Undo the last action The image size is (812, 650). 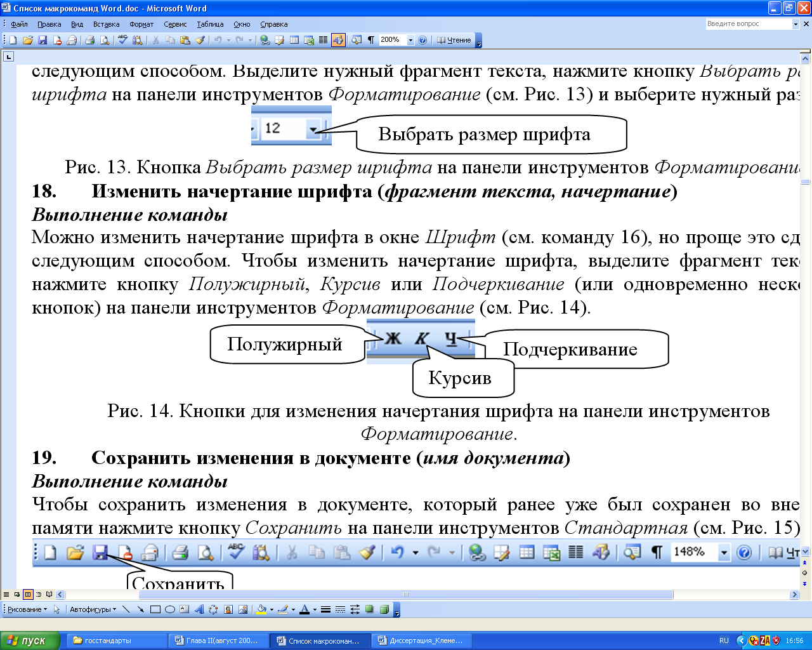click(218, 40)
